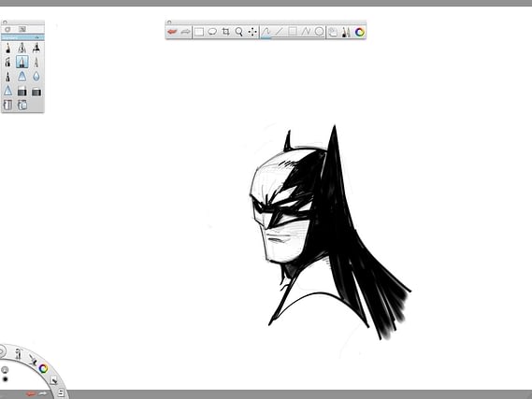
Task: Click the large ring icon at lagoon's left edge
Action: (2, 351)
